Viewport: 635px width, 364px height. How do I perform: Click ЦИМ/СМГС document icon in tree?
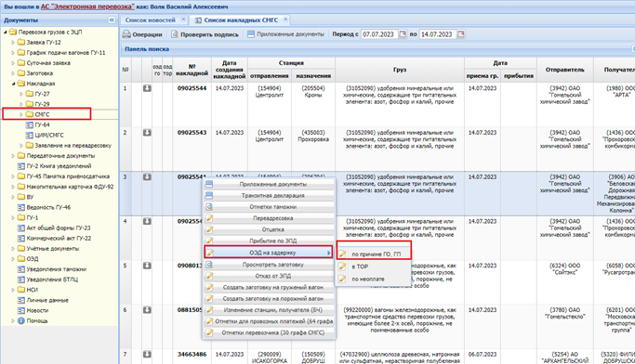[29, 135]
